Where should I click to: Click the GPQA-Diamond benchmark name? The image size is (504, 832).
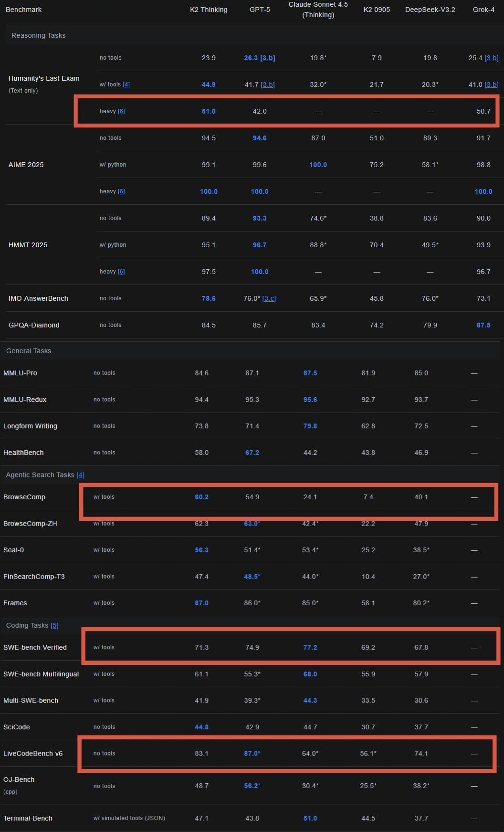click(x=34, y=325)
